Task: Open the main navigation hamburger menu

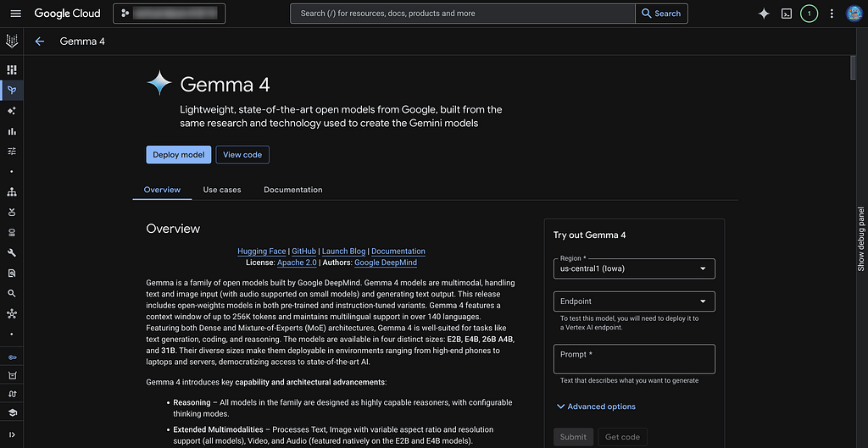Action: [16, 14]
